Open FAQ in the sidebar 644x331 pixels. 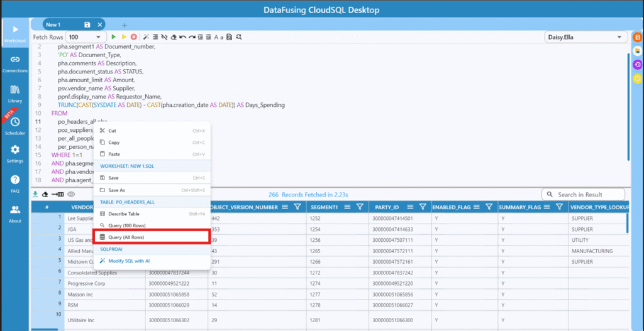[15, 184]
